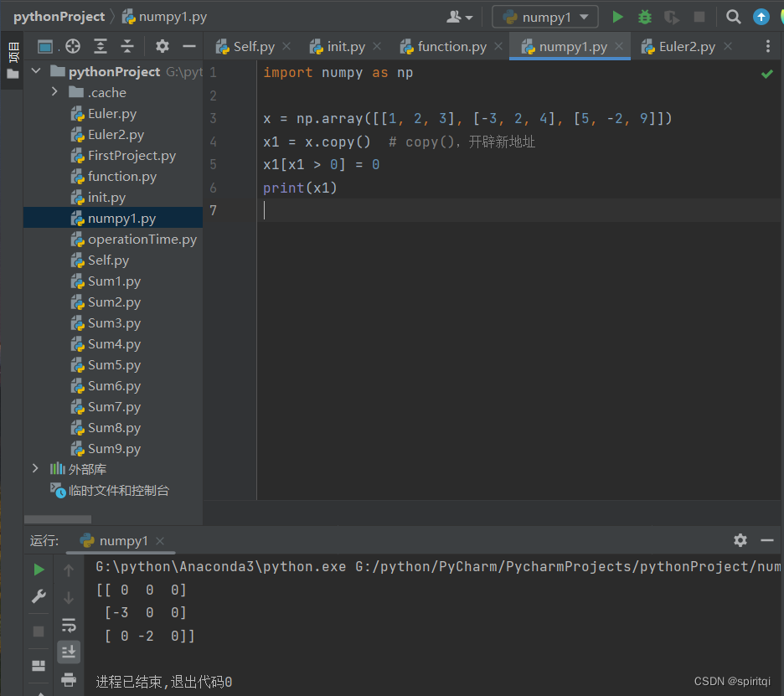Click Select Opened File crosshair icon
The image size is (784, 696).
pos(73,47)
